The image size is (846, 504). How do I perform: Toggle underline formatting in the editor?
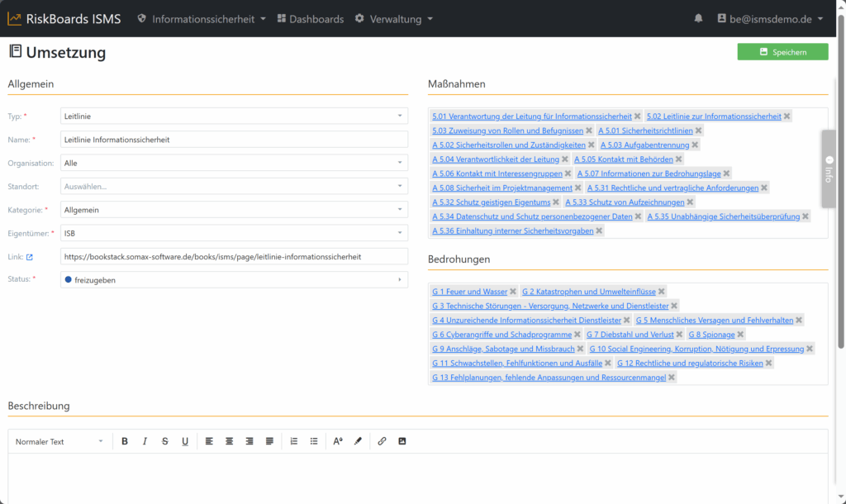click(185, 441)
